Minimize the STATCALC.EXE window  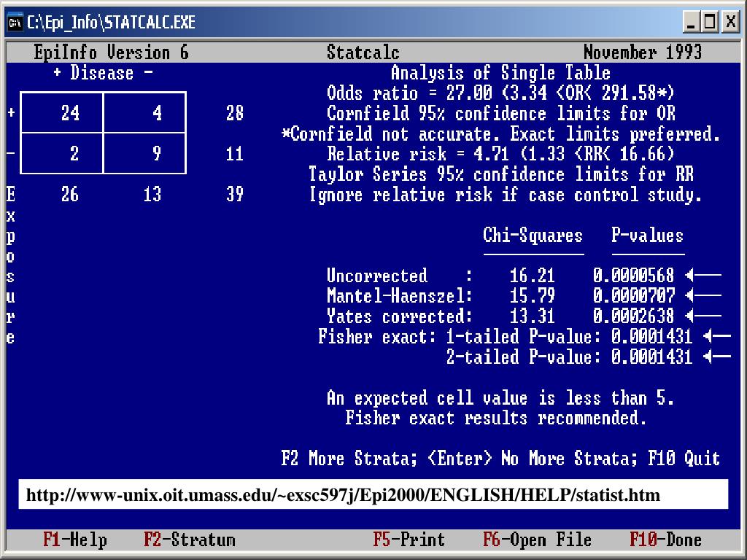coord(691,22)
